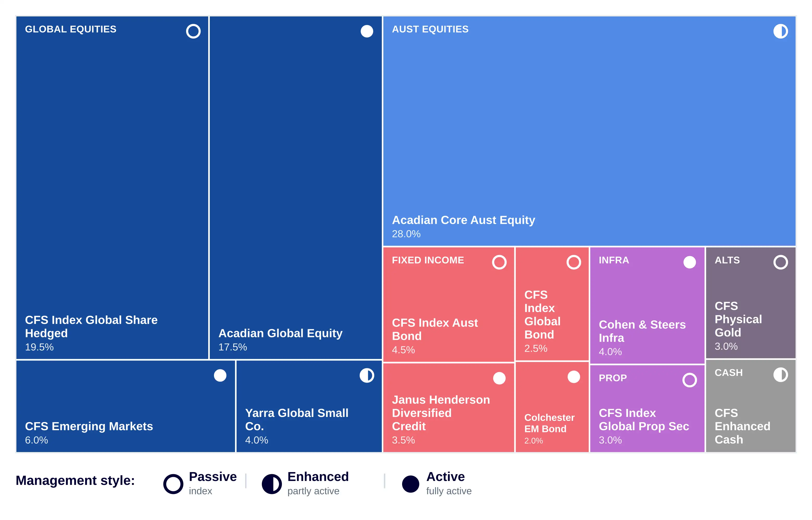Screen dimensions: 812x520
Task: Click the bold 'Enhanced' legend label
Action: tap(318, 477)
